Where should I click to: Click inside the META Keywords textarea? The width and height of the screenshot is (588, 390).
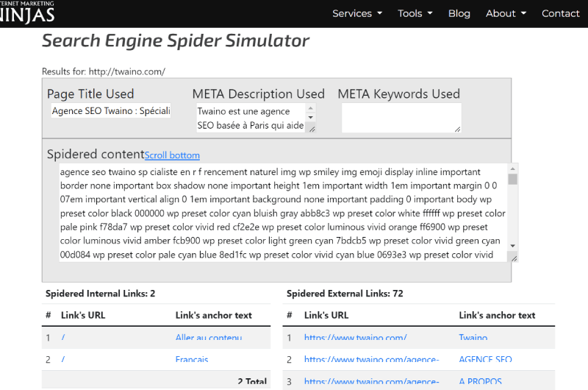pos(401,118)
